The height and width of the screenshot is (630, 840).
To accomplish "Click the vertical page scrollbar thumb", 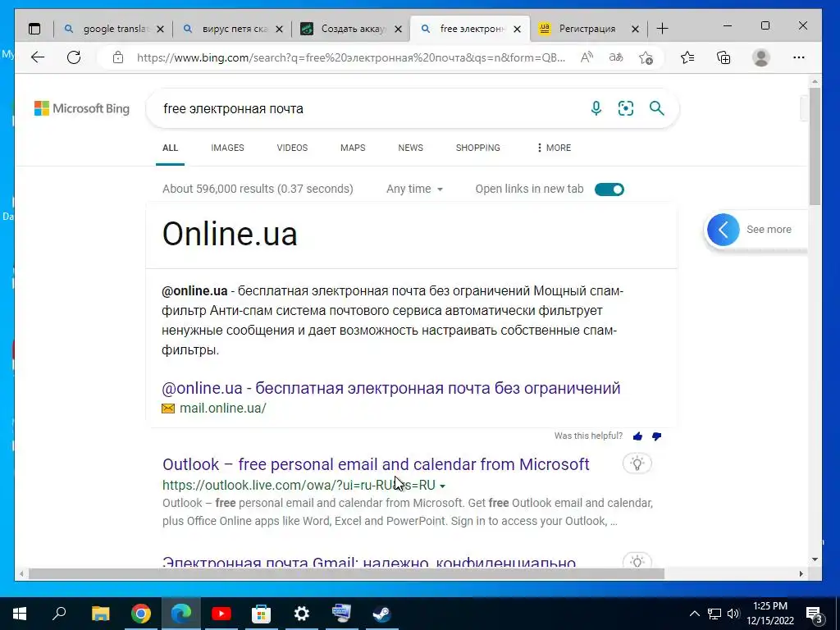I will click(815, 146).
